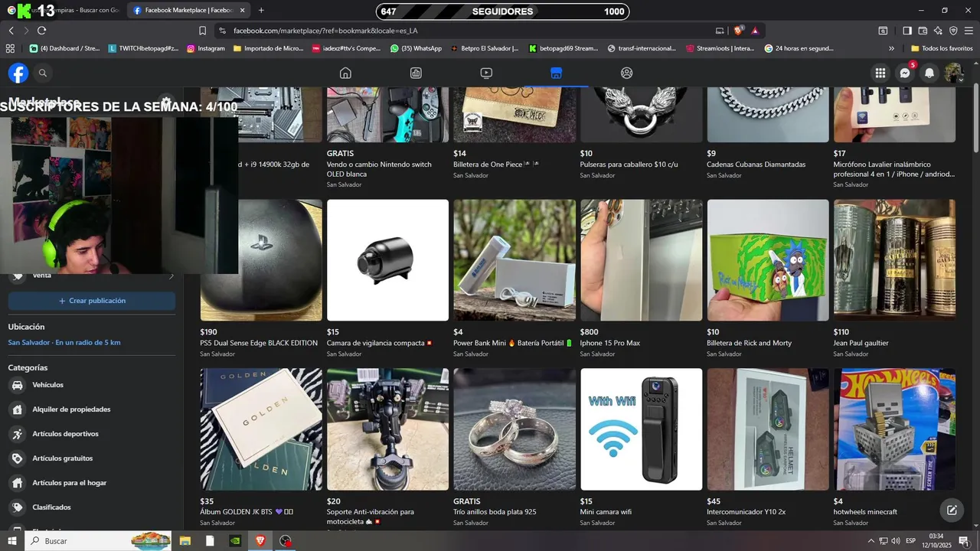
Task: Open Brave Rewards triangle icon
Action: point(755,31)
